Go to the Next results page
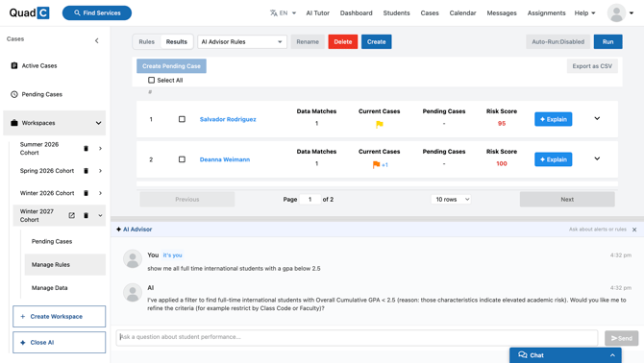This screenshot has width=644, height=363. point(567,200)
